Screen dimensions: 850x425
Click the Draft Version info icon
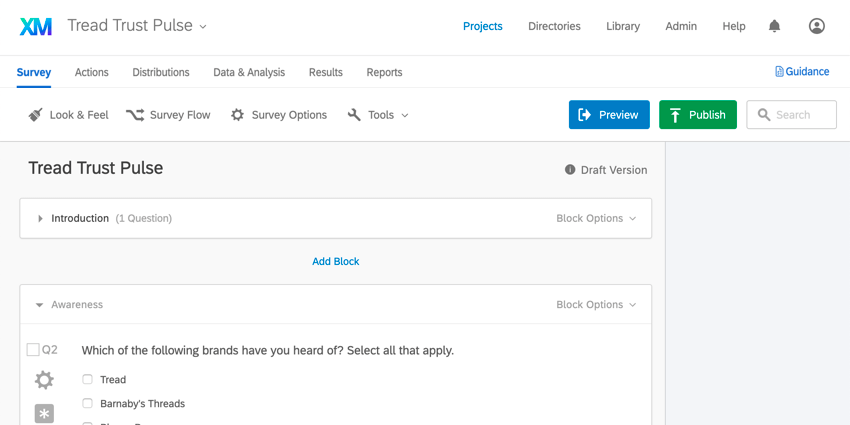point(570,170)
